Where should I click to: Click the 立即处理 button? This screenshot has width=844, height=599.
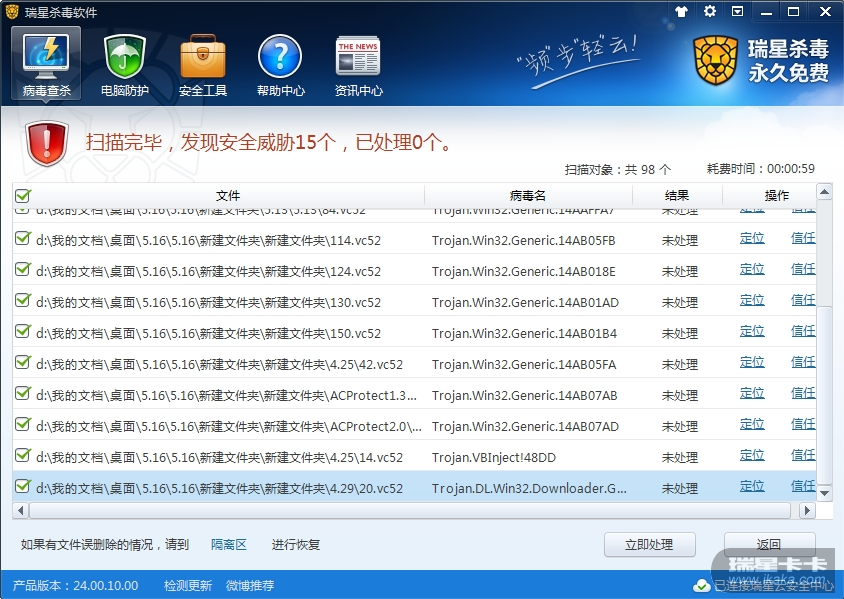(x=650, y=545)
